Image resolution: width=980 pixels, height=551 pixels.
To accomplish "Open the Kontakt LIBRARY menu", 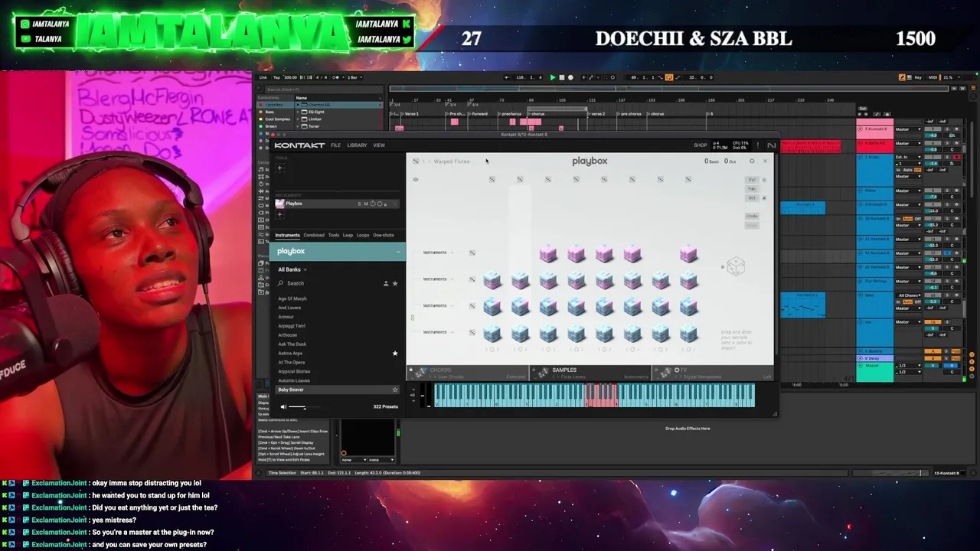I will click(357, 145).
